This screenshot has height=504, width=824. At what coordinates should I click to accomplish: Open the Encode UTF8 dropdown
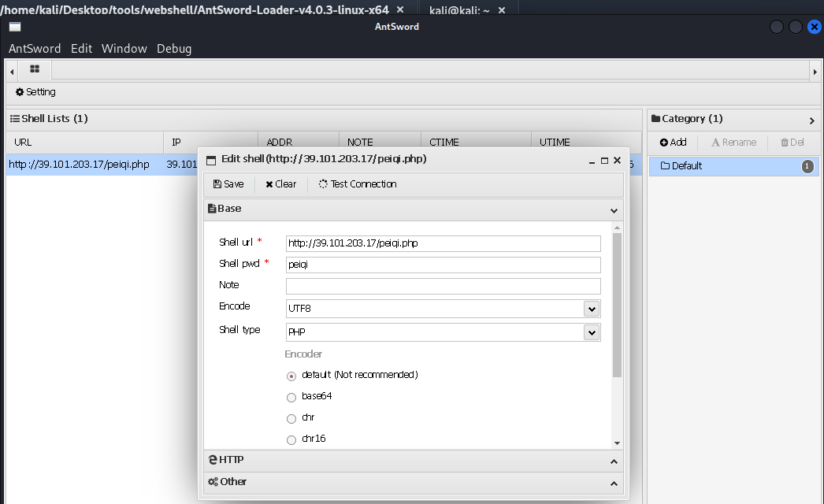click(x=592, y=309)
